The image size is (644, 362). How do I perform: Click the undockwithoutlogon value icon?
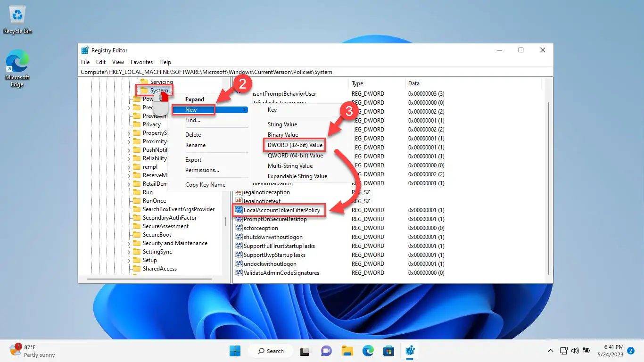(239, 264)
